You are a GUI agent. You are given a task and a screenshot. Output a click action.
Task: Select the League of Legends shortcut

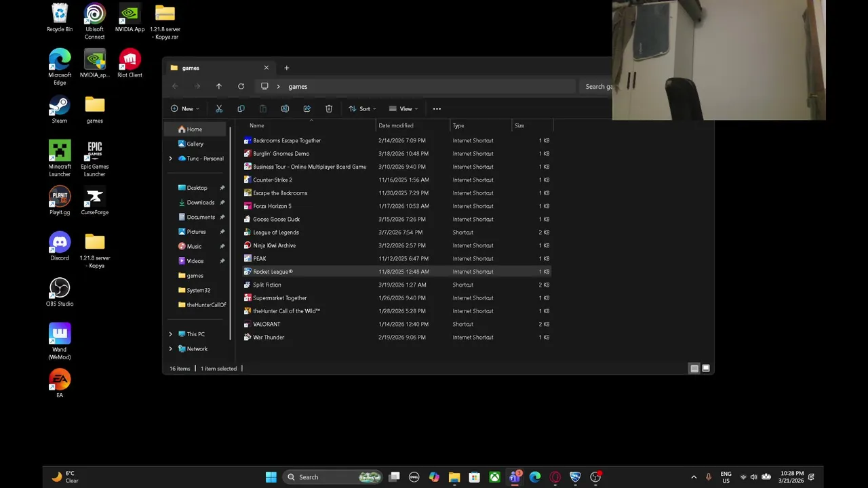pyautogui.click(x=397, y=232)
